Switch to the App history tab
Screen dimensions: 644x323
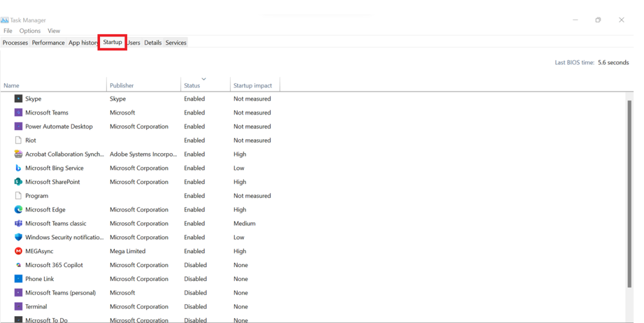[83, 43]
